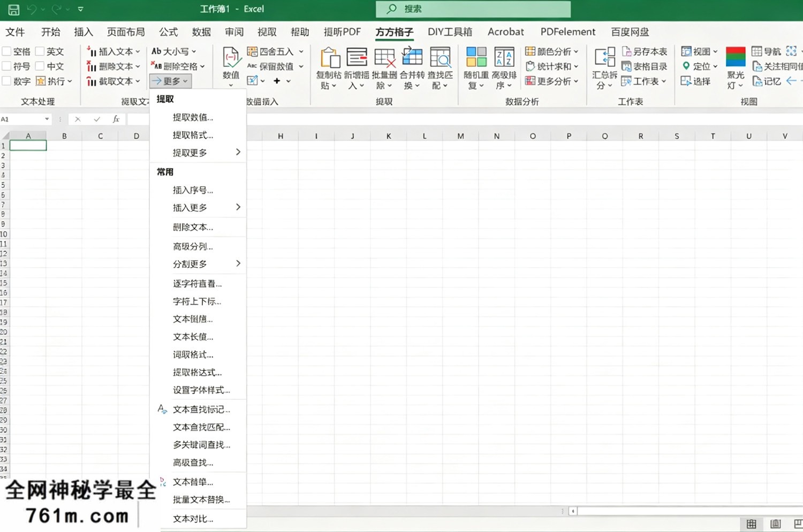Tick the 英文 checkbox

tap(40, 51)
